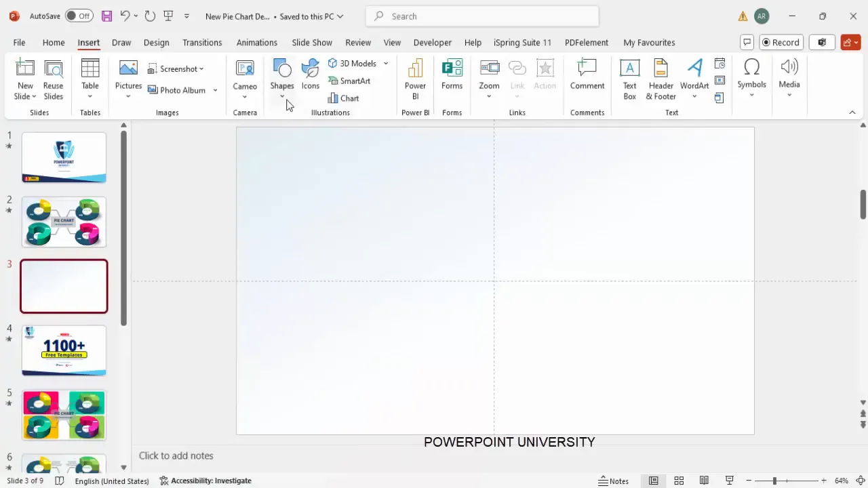Image resolution: width=868 pixels, height=488 pixels.
Task: Save the presentation with the Save icon
Action: click(106, 16)
